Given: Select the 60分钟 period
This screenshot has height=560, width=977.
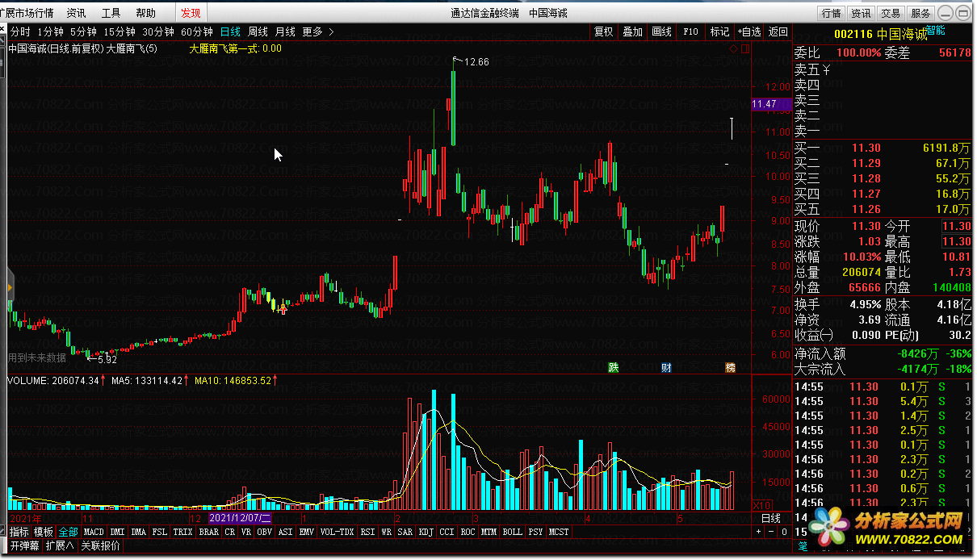Looking at the screenshot, I should [x=197, y=31].
